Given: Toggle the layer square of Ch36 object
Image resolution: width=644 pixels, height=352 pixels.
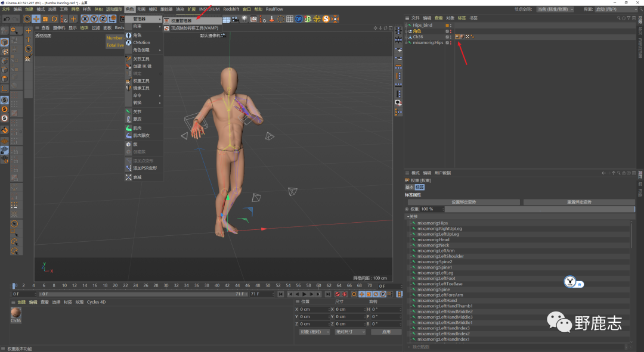Looking at the screenshot, I should [447, 37].
